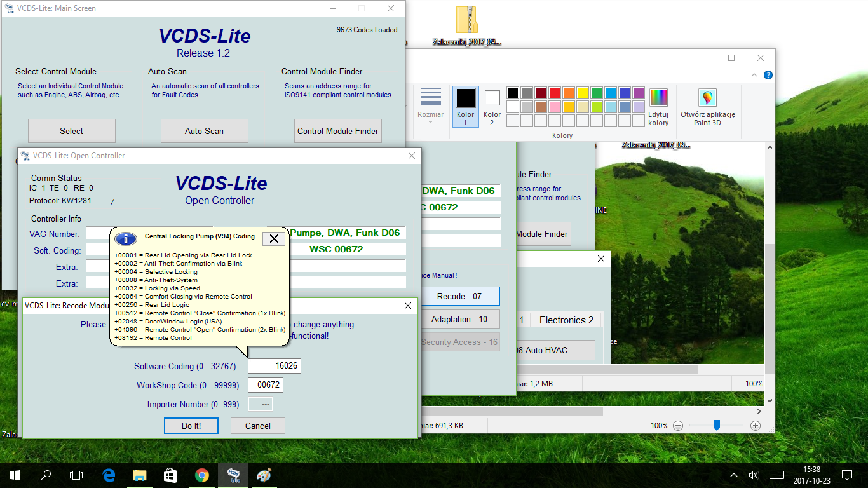This screenshot has width=868, height=488.
Task: Pick the red swatch in Paint palette
Action: 555,93
